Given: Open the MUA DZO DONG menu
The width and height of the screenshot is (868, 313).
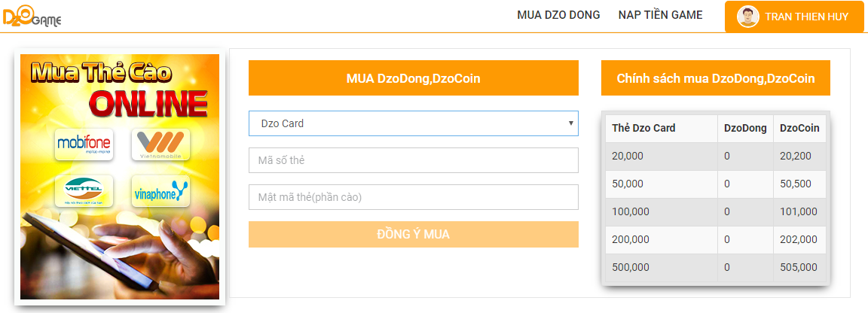Looking at the screenshot, I should pyautogui.click(x=558, y=15).
